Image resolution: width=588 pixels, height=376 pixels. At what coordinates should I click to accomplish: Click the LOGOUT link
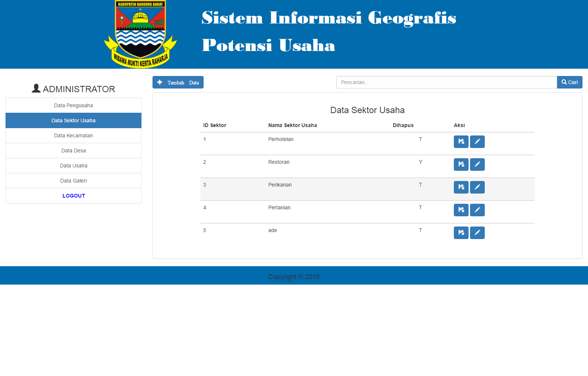tap(73, 196)
